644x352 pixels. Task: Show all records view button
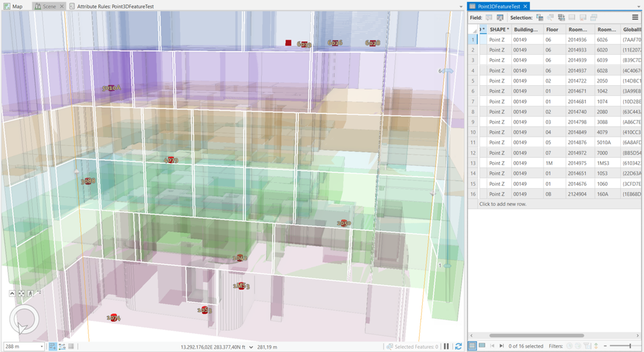click(x=473, y=346)
